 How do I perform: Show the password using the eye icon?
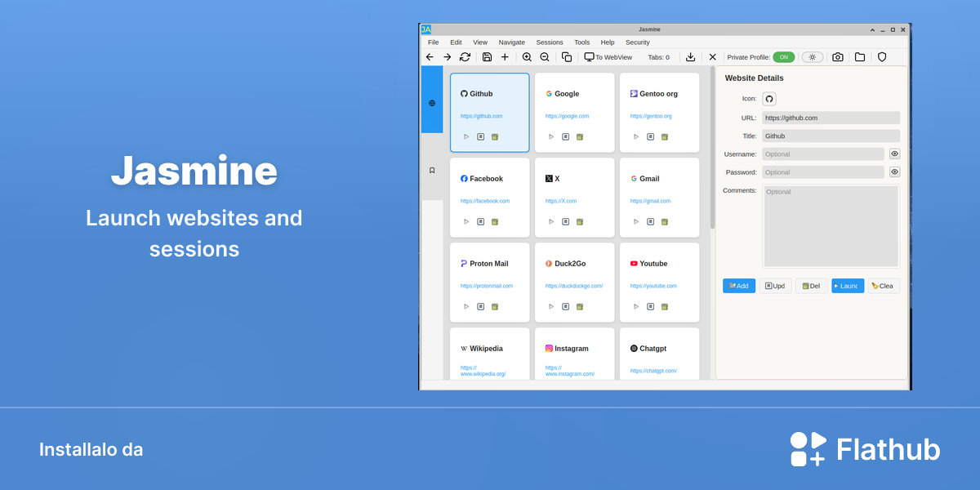pos(894,172)
